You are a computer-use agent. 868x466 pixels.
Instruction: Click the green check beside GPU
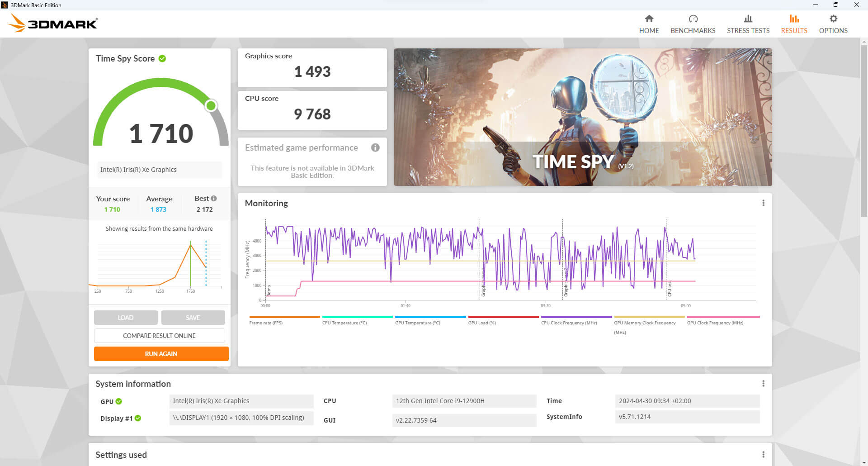(119, 401)
